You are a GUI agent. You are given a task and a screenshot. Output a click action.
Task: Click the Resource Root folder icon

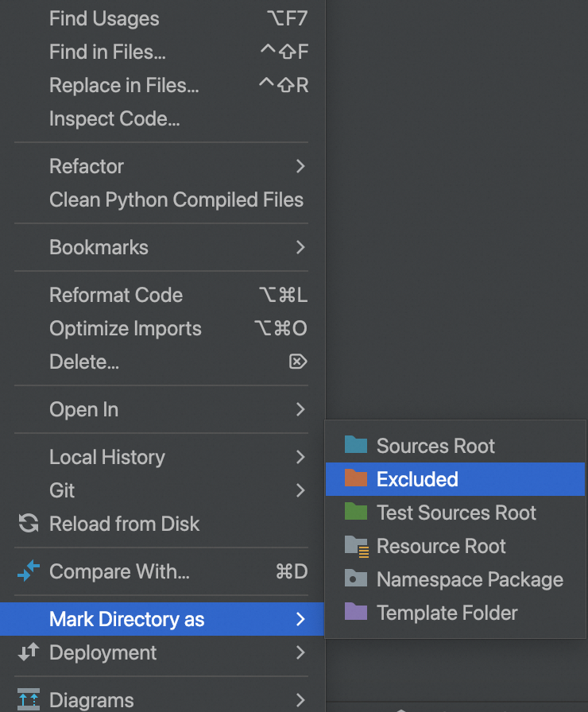pos(356,546)
